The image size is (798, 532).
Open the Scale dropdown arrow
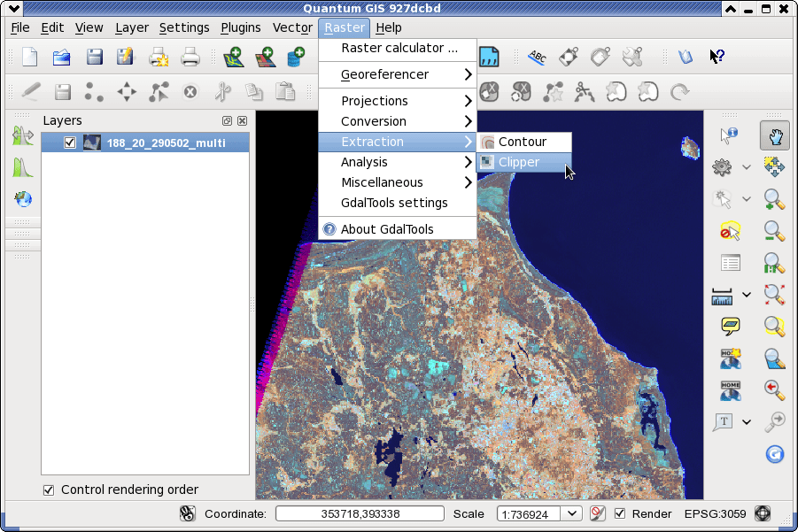point(571,513)
